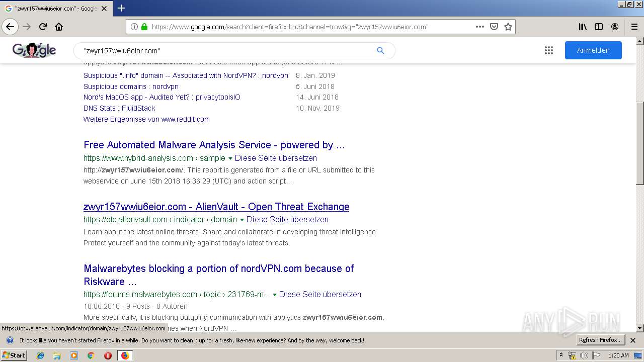The height and width of the screenshot is (362, 644).
Task: Open media player from taskbar
Action: (74, 355)
